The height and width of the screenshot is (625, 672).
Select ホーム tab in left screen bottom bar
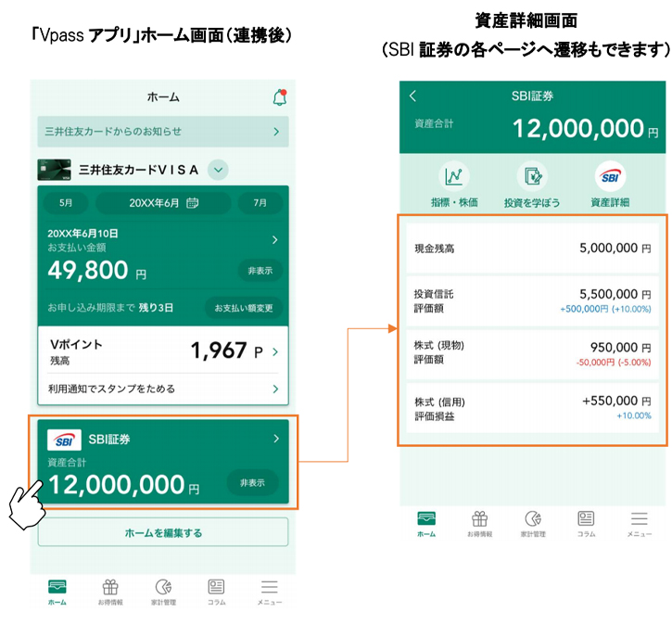point(57,592)
